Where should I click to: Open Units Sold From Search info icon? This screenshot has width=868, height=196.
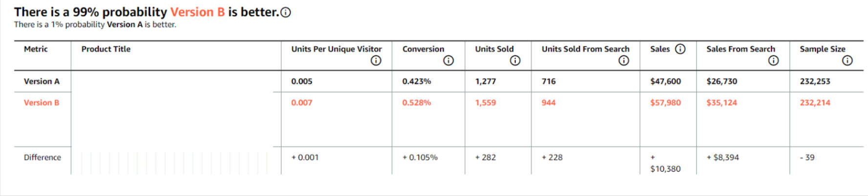tap(624, 60)
